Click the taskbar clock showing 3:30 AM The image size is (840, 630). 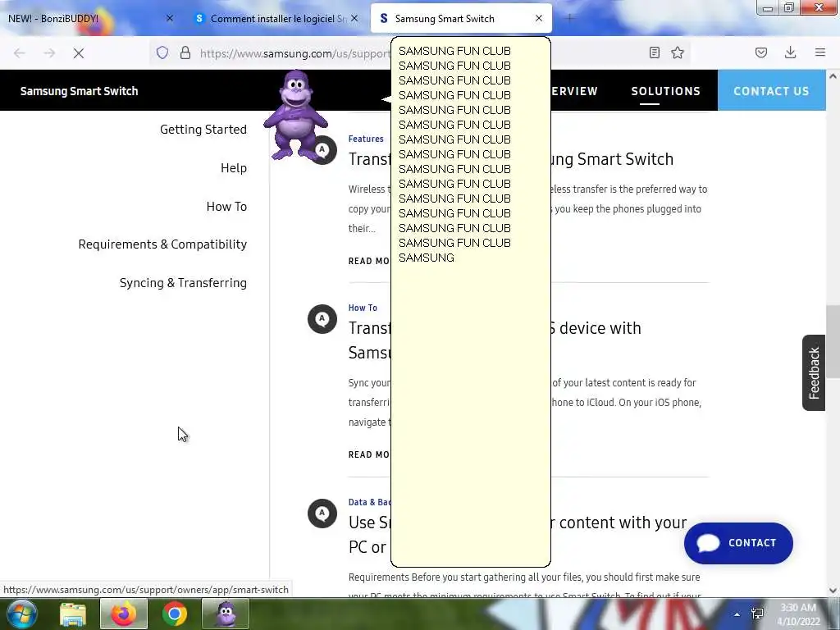(x=798, y=614)
